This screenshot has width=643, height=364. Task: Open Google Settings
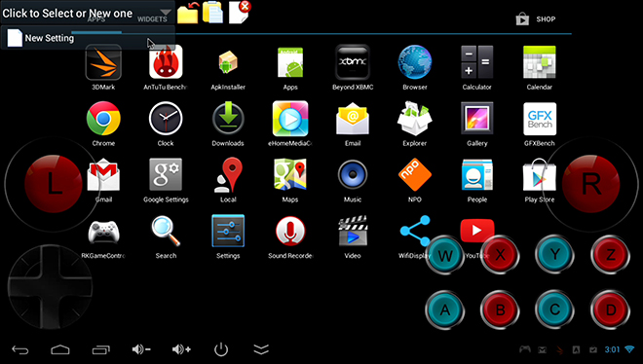point(166,175)
